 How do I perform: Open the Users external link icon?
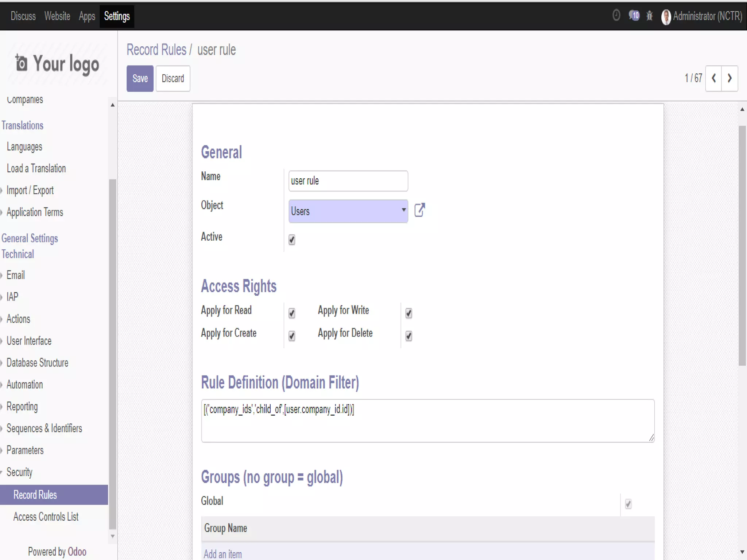(419, 210)
